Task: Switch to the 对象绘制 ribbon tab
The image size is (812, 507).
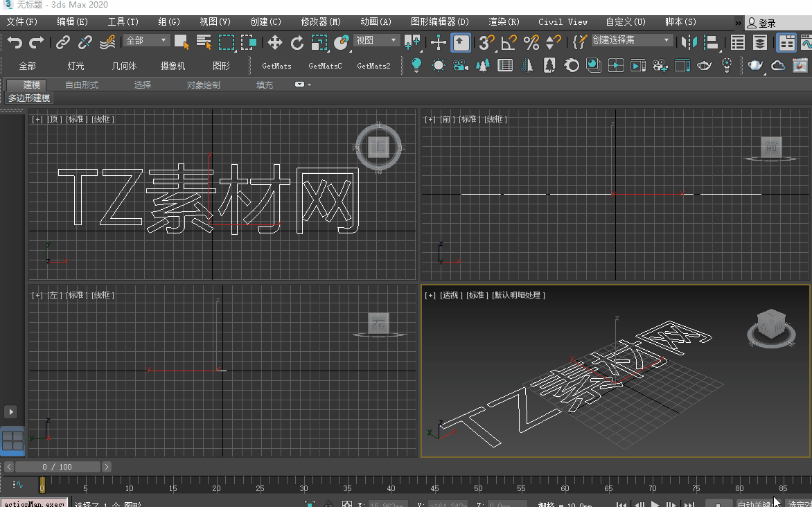Action: pyautogui.click(x=204, y=85)
